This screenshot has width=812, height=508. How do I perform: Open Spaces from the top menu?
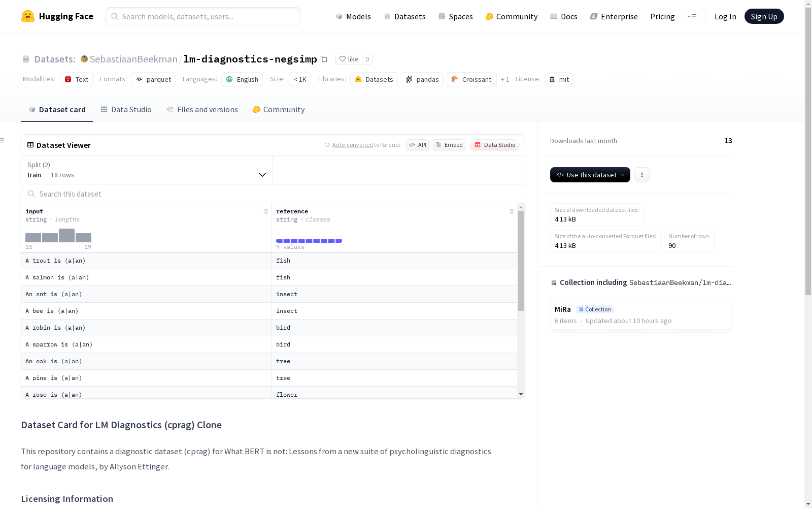456,16
